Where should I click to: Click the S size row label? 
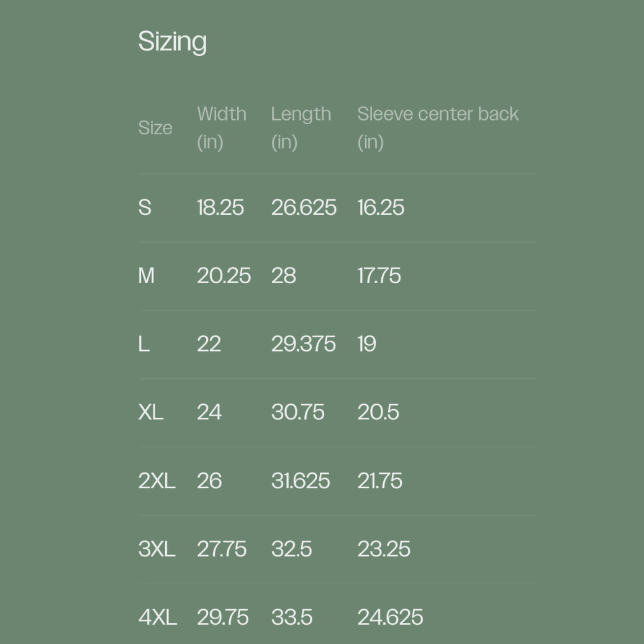click(x=145, y=207)
